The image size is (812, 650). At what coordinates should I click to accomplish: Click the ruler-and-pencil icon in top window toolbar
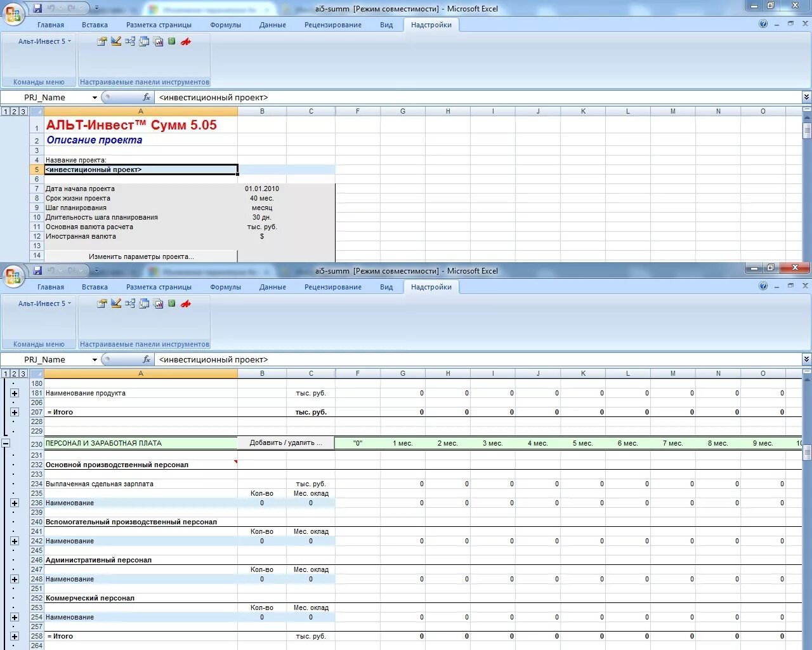coord(116,41)
